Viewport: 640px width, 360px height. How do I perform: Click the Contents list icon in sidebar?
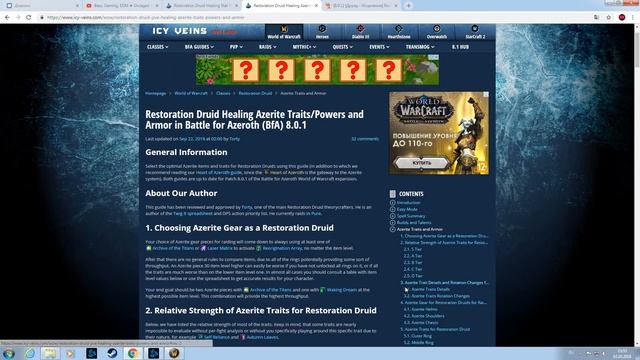pyautogui.click(x=392, y=194)
